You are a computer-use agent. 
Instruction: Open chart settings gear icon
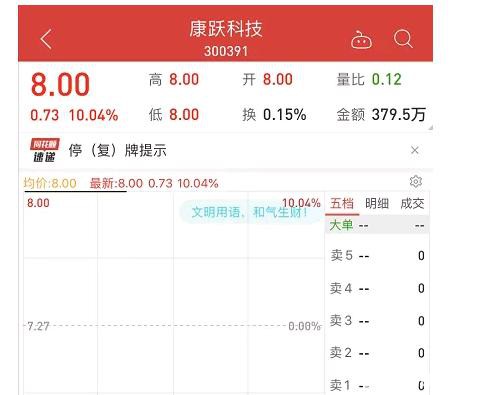[x=416, y=181]
